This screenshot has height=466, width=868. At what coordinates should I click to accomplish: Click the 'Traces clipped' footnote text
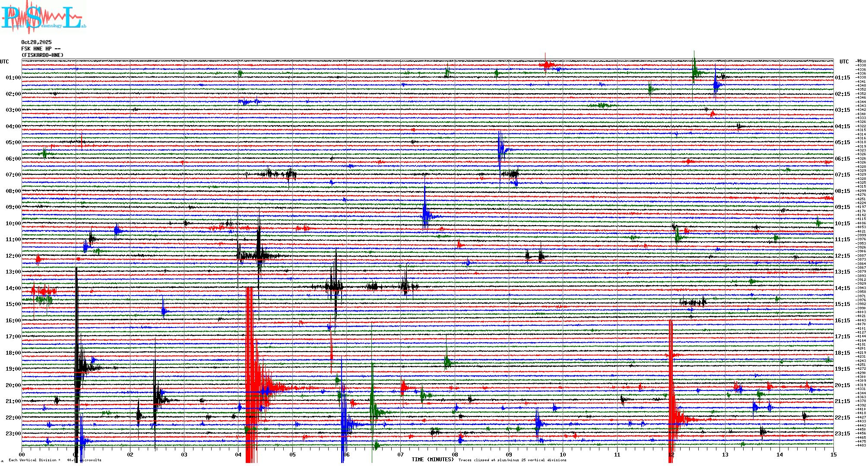(x=512, y=460)
